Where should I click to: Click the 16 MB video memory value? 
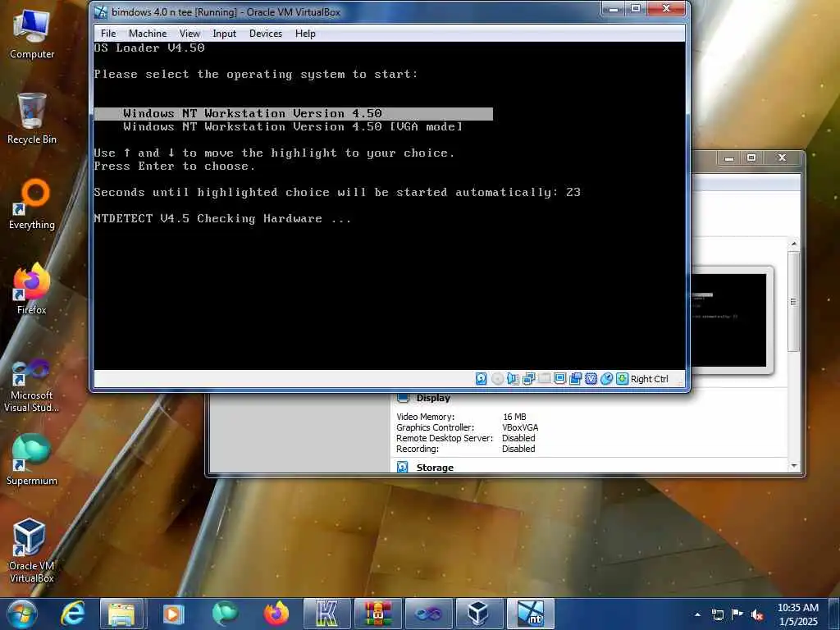click(x=514, y=417)
